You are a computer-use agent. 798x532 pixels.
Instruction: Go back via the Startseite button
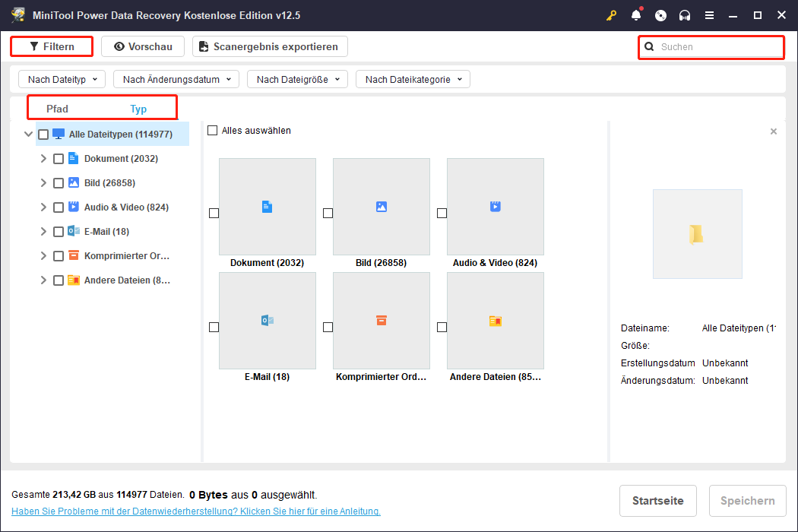coord(658,501)
